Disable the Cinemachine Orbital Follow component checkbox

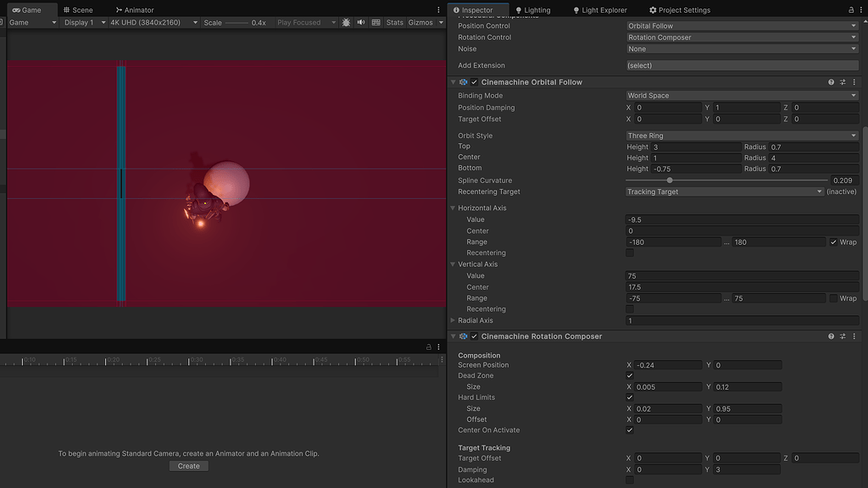pos(472,81)
